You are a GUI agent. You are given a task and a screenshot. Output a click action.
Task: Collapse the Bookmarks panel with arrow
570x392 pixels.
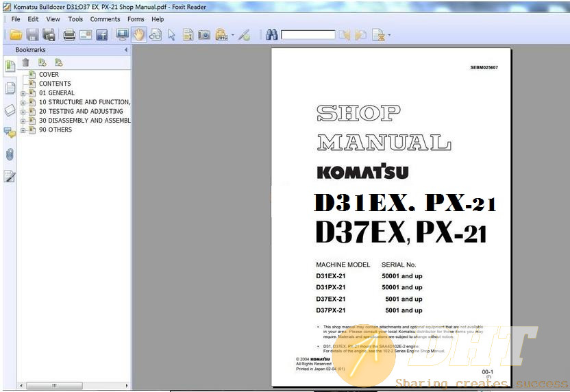(126, 50)
